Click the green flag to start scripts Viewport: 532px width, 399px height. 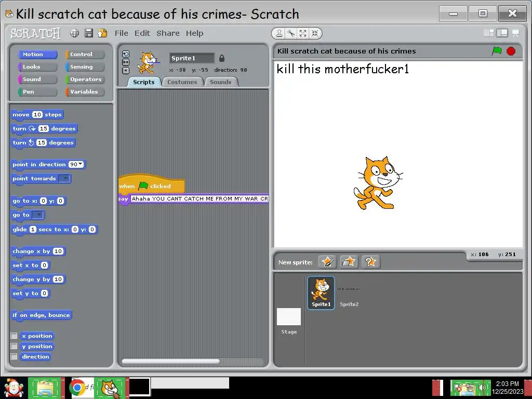click(497, 51)
